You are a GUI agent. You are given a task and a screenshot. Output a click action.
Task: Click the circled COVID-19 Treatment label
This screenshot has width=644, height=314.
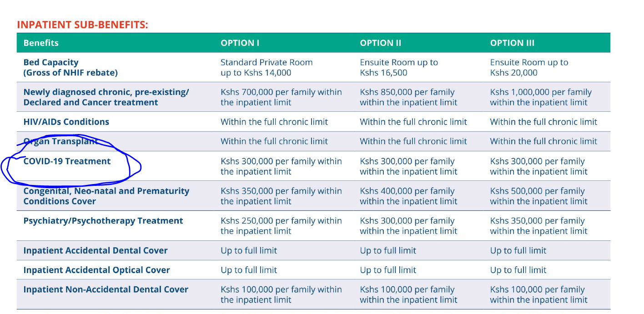click(x=67, y=161)
